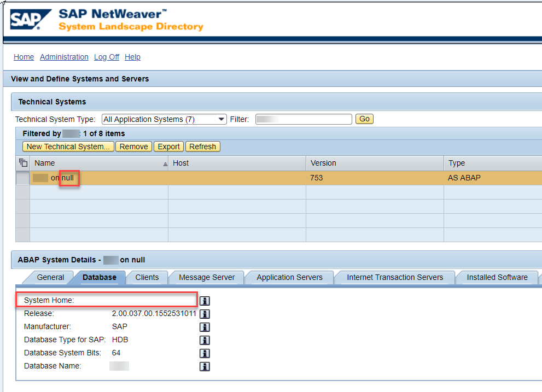
Task: Click the Manufacturer value 'SAP'
Action: click(x=120, y=327)
